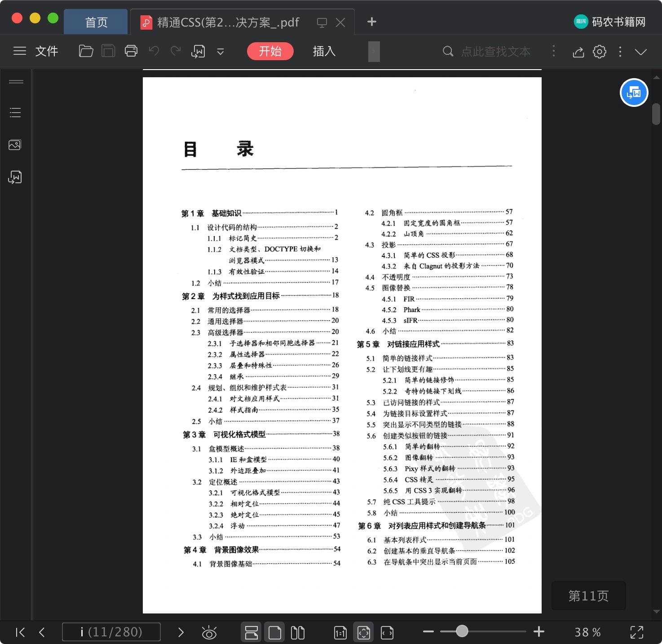Click the save icon in toolbar
662x644 pixels.
(108, 51)
